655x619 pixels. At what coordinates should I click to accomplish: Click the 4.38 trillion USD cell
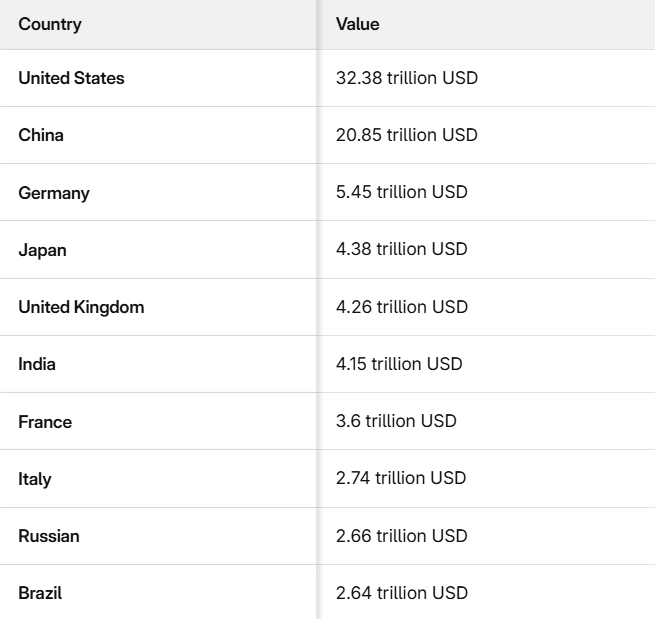(x=402, y=250)
